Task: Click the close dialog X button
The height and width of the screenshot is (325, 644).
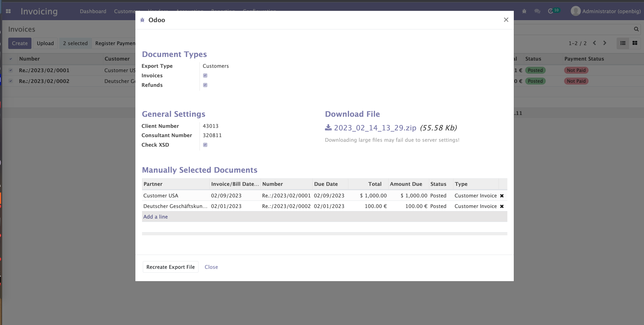Action: pyautogui.click(x=506, y=20)
